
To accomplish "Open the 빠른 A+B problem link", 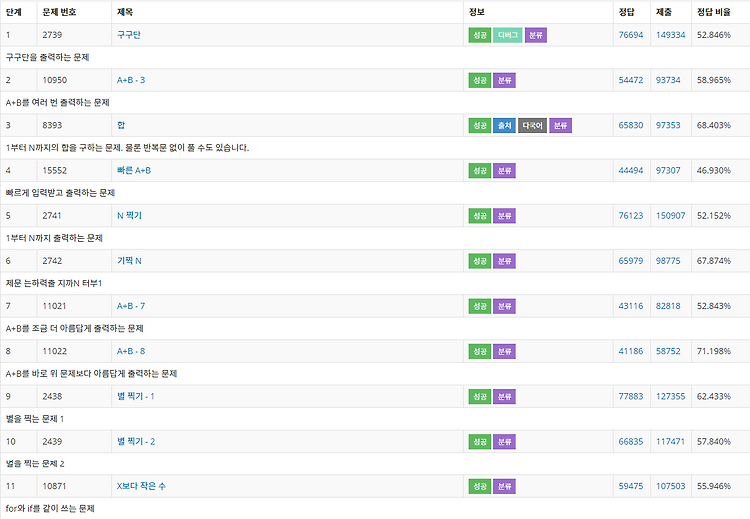I will pos(134,170).
